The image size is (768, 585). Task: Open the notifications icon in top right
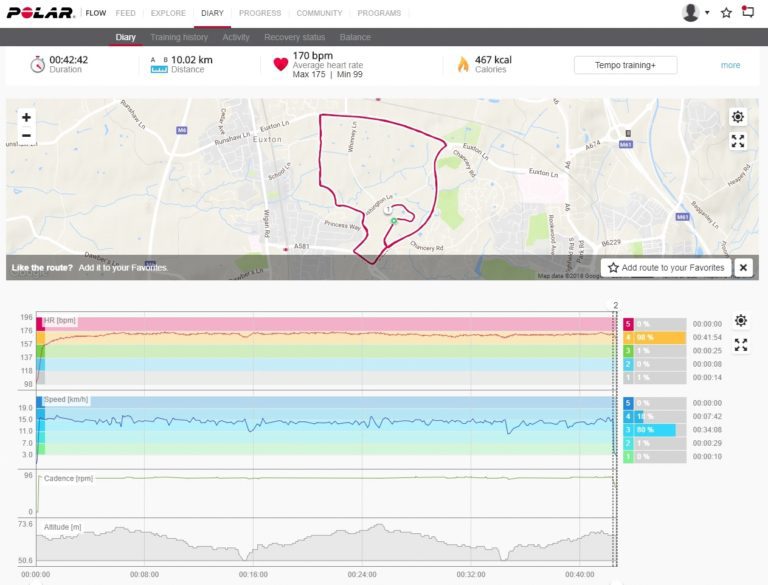pos(748,13)
